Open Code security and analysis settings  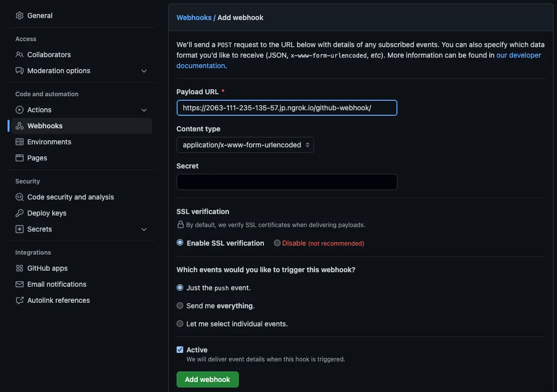[70, 197]
